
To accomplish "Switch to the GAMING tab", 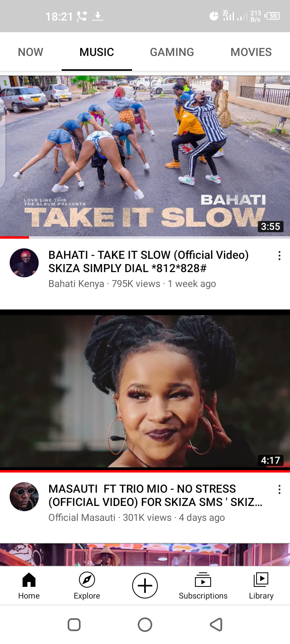I will 172,52.
